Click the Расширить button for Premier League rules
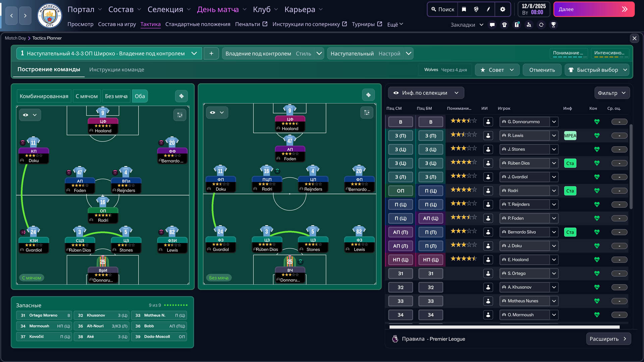 click(608, 339)
